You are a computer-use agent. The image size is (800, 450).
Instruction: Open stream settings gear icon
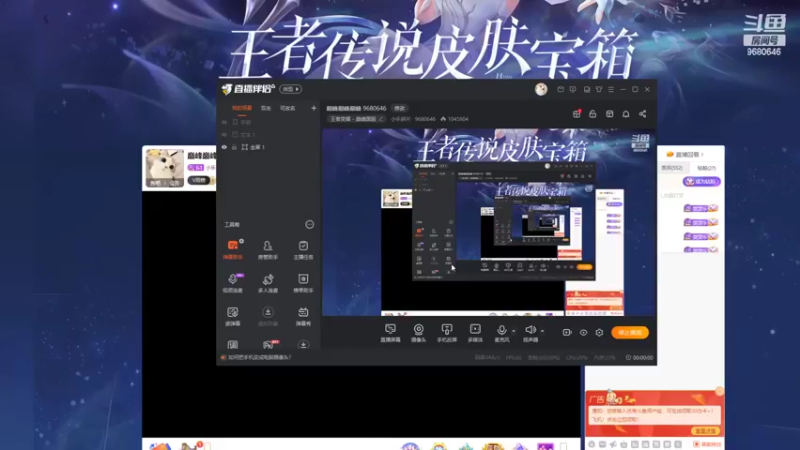[x=599, y=333]
